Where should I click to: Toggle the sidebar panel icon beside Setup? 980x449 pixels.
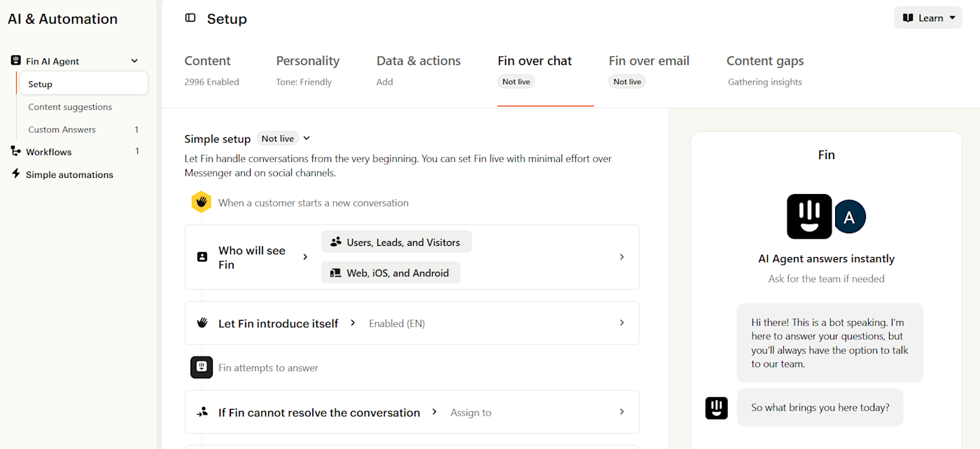tap(190, 18)
